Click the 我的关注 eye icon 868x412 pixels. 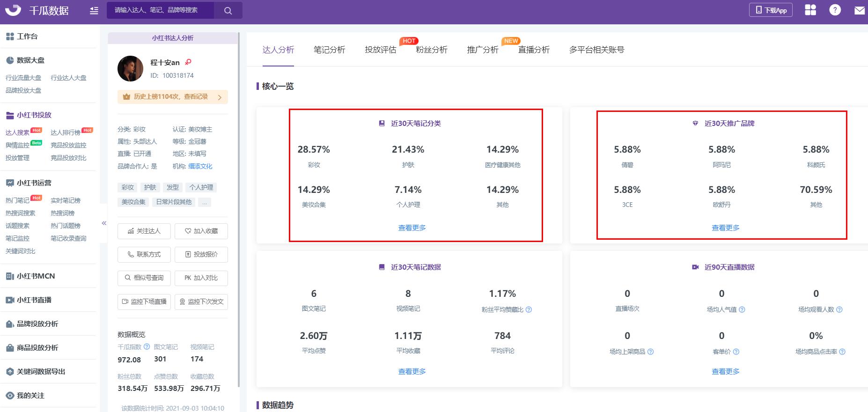tap(10, 396)
